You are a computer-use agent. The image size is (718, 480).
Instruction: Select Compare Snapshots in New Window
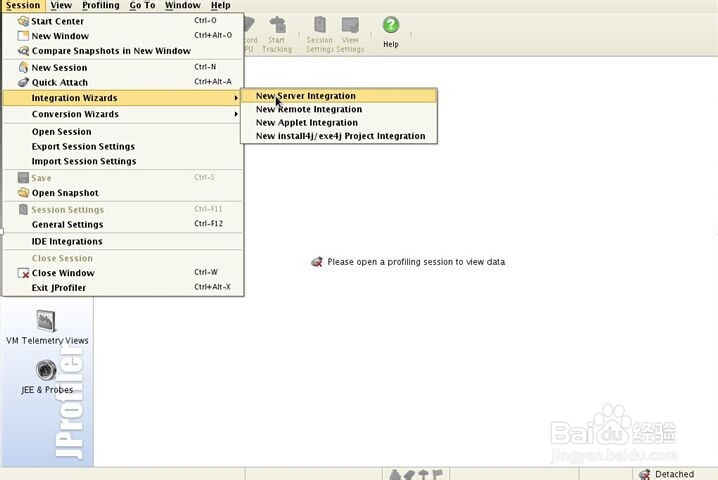(124, 51)
